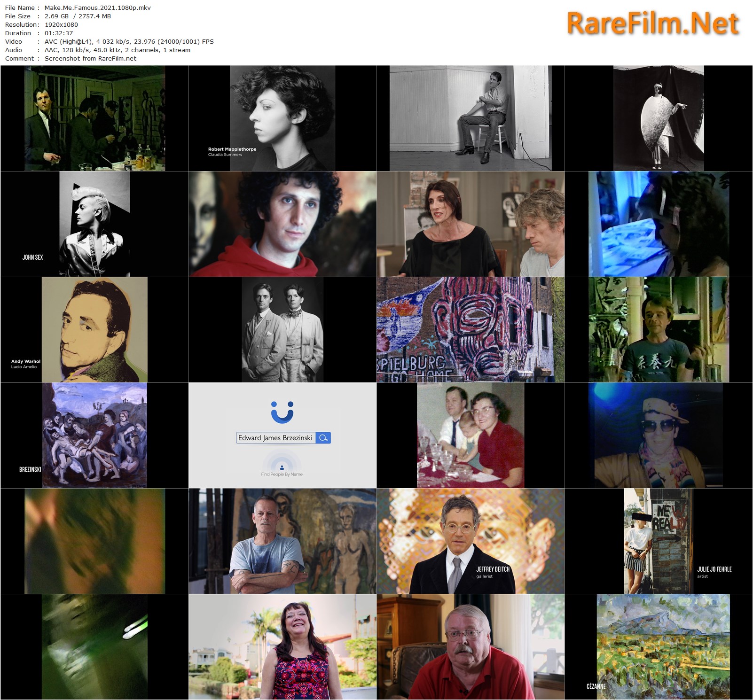Open the red hoodie portrait thumbnail

pyautogui.click(x=282, y=224)
